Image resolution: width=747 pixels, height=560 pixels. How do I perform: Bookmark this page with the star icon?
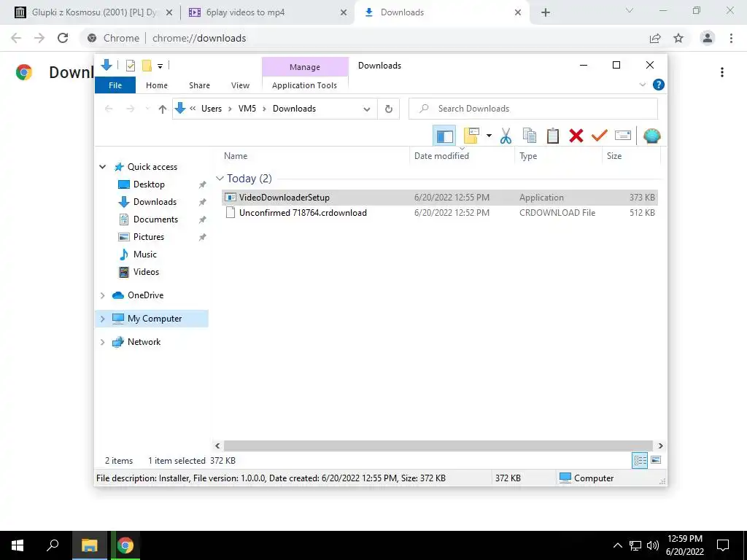click(x=678, y=38)
